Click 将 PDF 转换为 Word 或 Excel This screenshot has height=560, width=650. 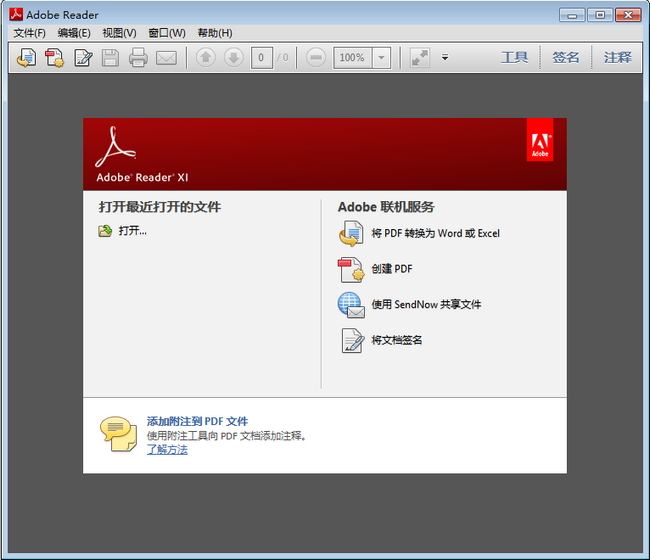[435, 233]
